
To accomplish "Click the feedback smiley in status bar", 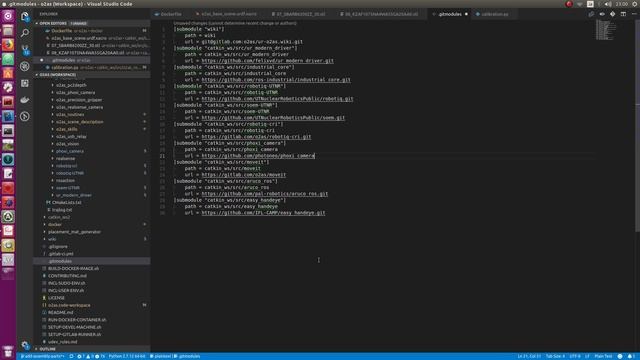I will click(620, 356).
